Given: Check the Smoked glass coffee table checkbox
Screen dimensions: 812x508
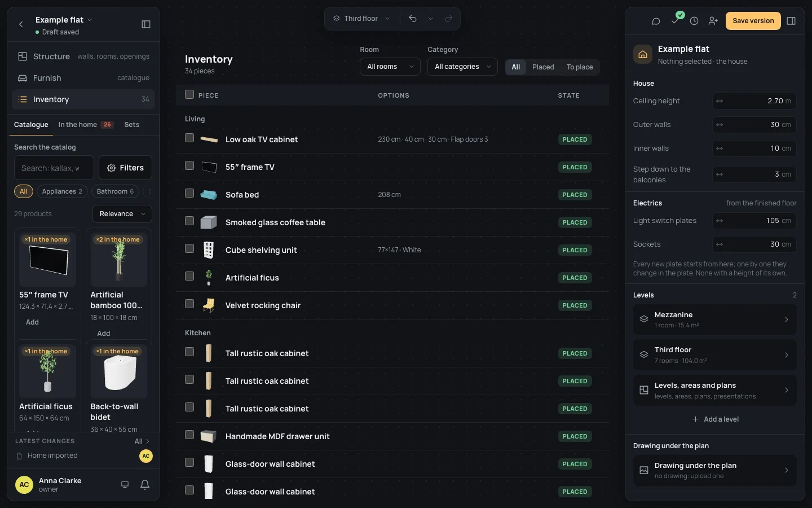Looking at the screenshot, I should (x=189, y=221).
